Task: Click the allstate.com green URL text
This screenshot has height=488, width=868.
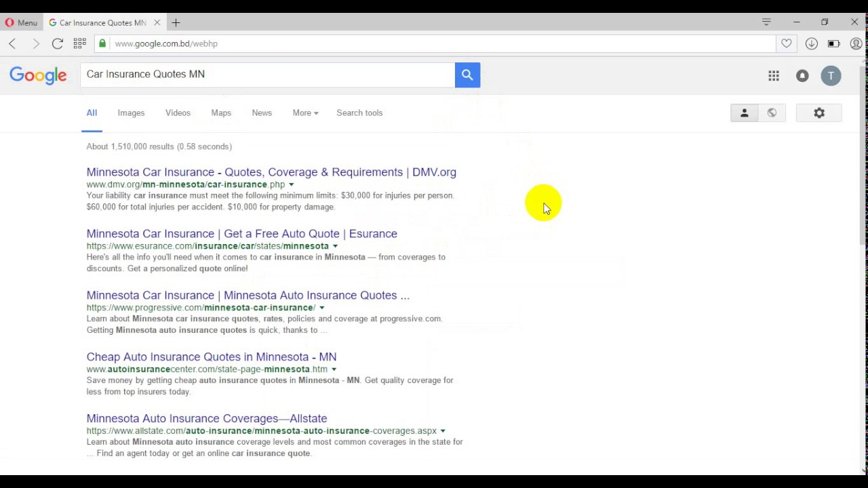Action: click(x=261, y=431)
